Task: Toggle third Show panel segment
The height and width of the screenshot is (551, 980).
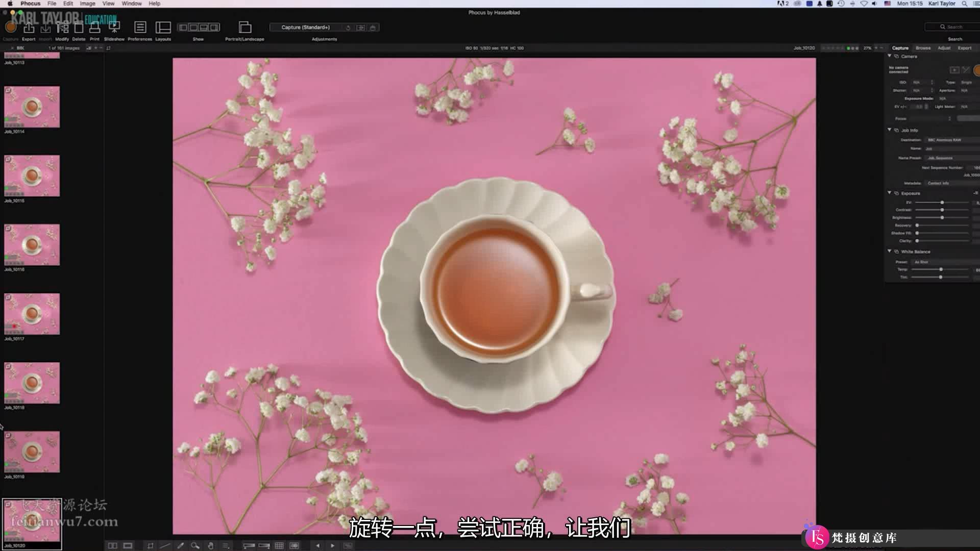Action: pyautogui.click(x=204, y=27)
